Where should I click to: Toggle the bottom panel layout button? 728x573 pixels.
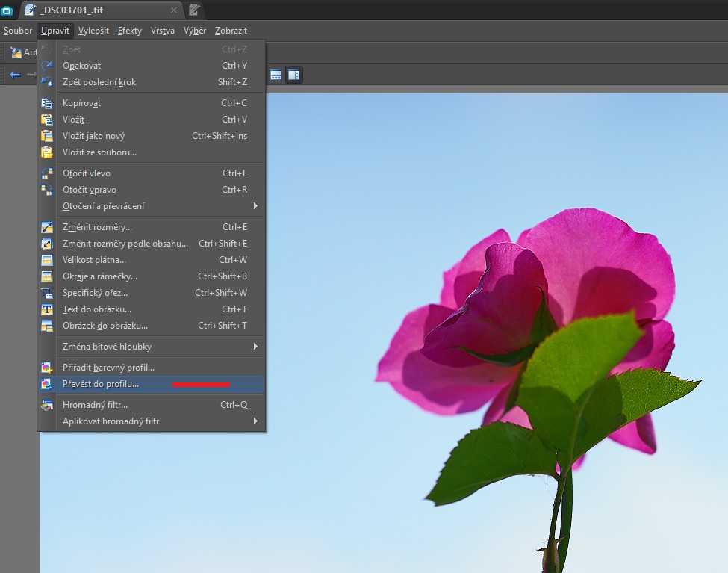coord(276,75)
